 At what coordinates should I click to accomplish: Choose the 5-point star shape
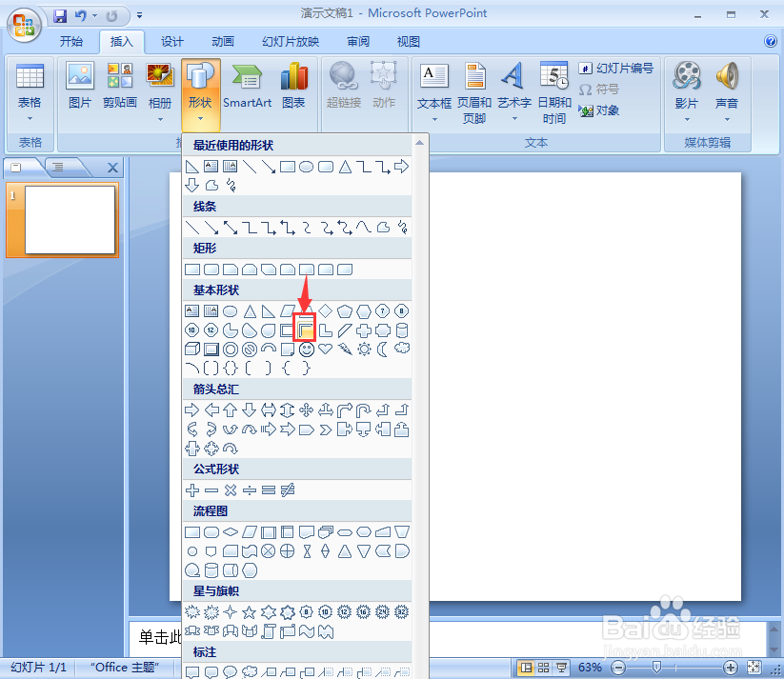click(249, 612)
